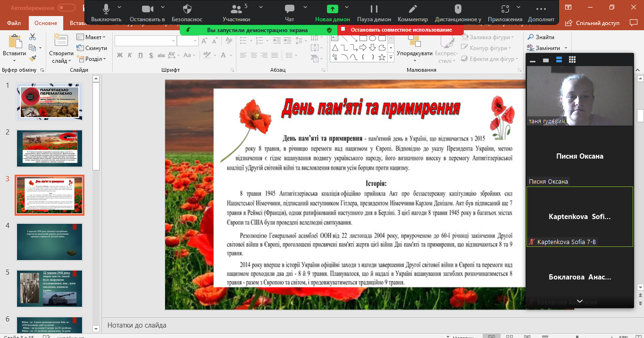Enable remote control mouse option
Image resolution: width=644 pixels, height=338 pixels.
[458, 12]
